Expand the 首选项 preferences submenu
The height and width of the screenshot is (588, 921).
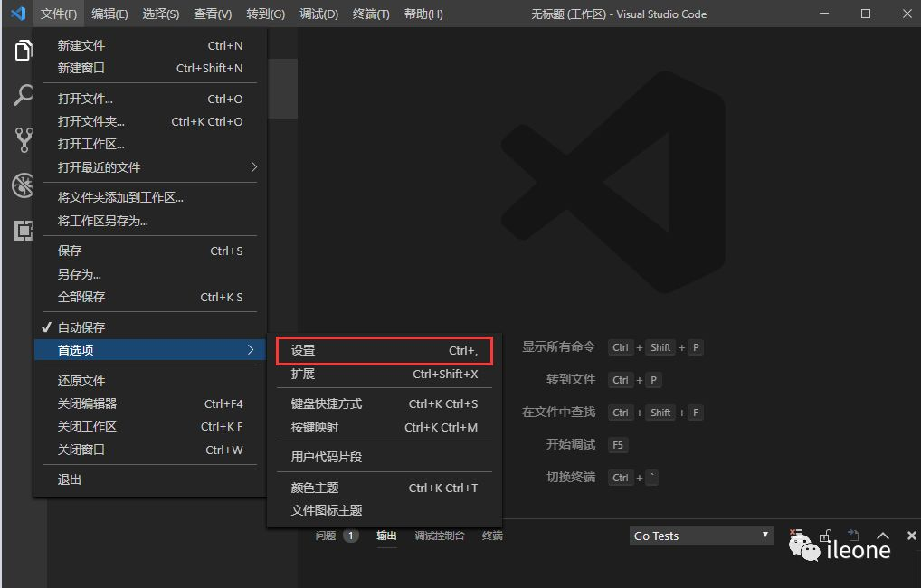[x=150, y=350]
